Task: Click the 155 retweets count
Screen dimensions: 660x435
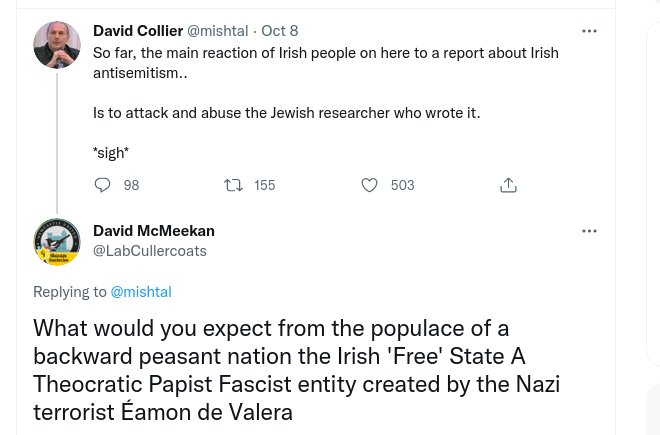Action: (264, 185)
